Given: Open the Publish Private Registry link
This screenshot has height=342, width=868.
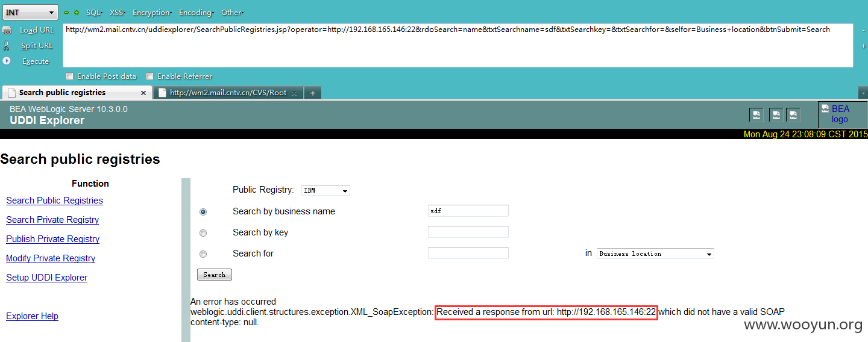Looking at the screenshot, I should click(52, 239).
